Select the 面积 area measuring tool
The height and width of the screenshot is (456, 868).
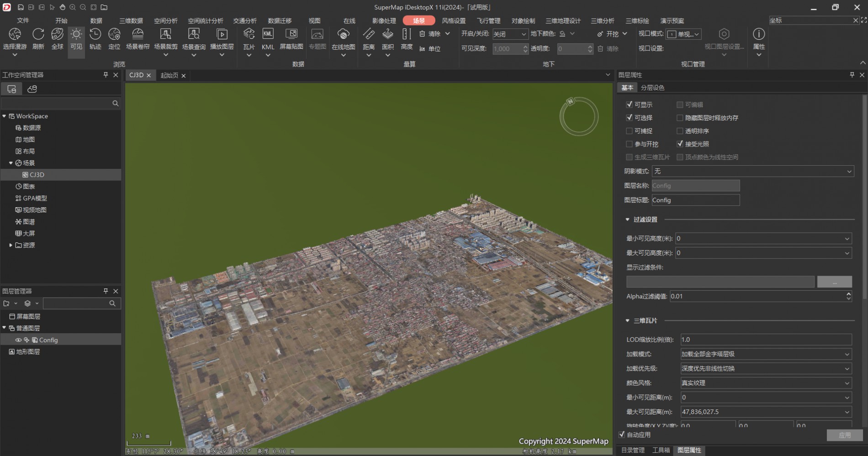pyautogui.click(x=388, y=42)
